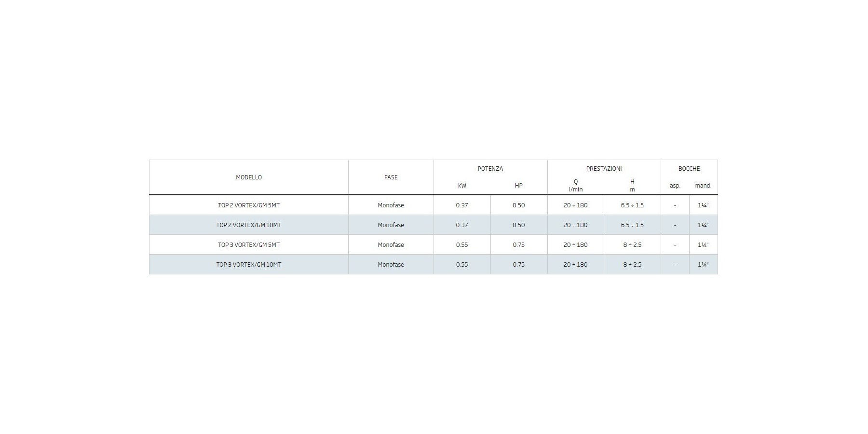The height and width of the screenshot is (434, 868).
Task: Click the TOP 3 VORTEX/GM 5MT model cell
Action: (x=249, y=245)
